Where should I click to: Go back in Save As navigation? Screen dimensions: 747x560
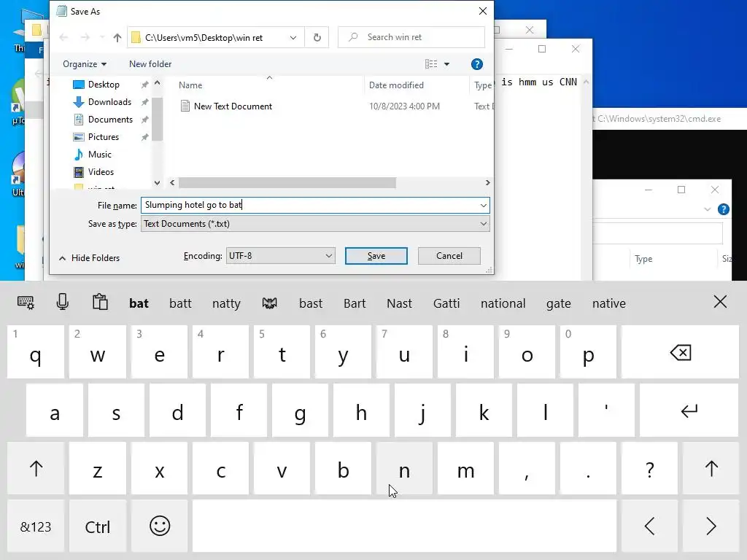63,38
